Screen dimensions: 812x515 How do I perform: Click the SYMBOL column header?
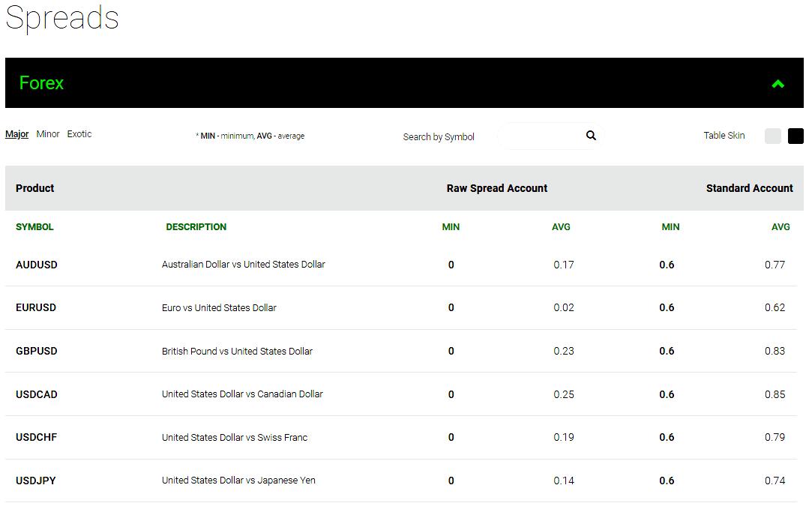[34, 227]
